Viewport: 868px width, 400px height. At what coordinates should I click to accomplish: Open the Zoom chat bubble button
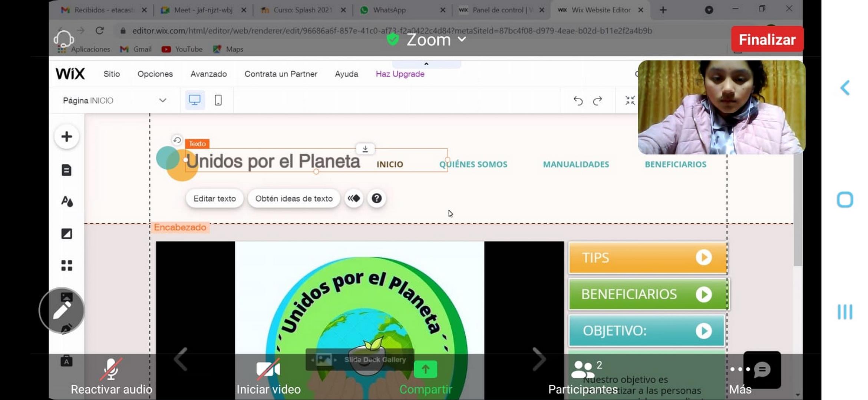click(762, 370)
